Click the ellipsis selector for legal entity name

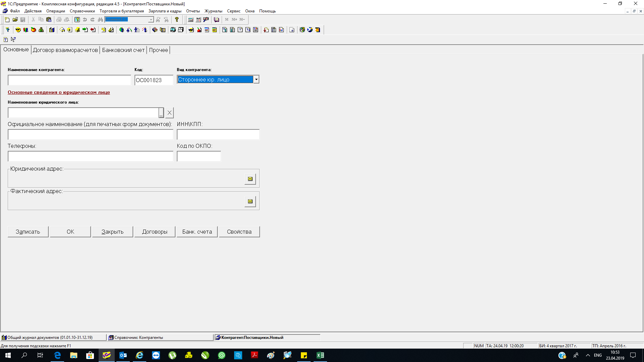(161, 113)
